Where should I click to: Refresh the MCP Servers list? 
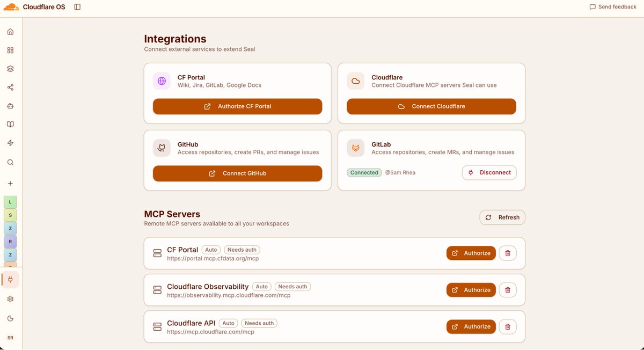coord(502,217)
